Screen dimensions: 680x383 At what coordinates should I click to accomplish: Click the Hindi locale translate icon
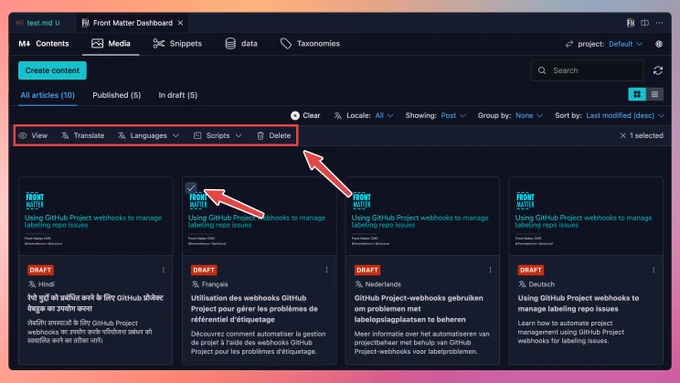(x=32, y=285)
